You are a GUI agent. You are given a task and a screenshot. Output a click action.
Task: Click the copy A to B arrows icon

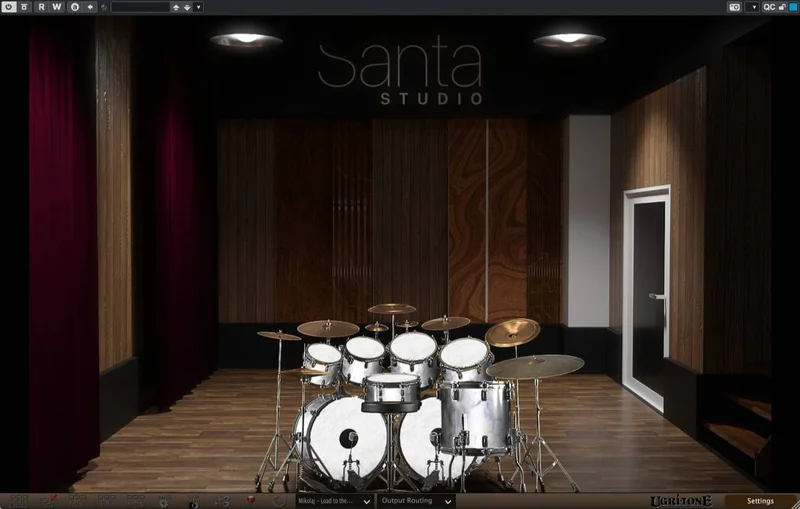(90, 7)
